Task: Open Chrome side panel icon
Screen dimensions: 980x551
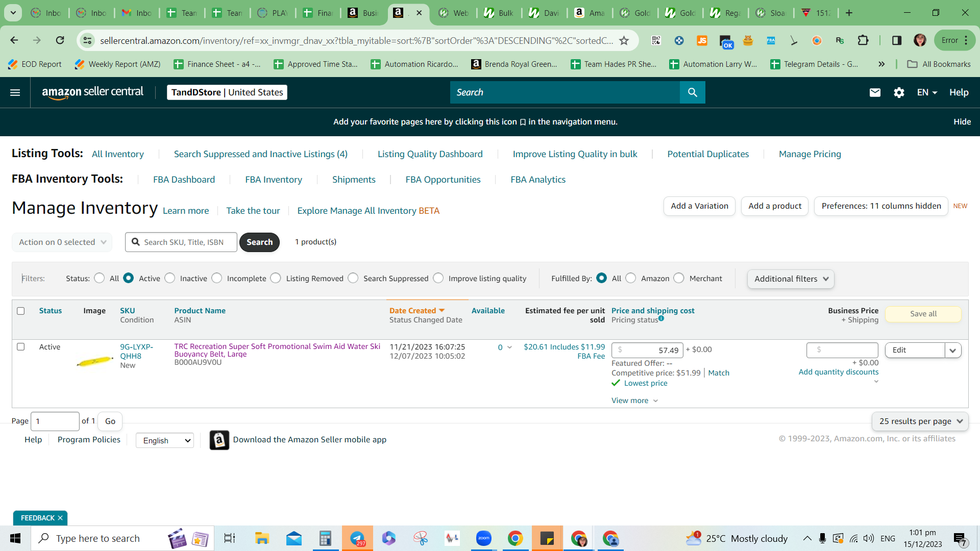Action: (897, 40)
